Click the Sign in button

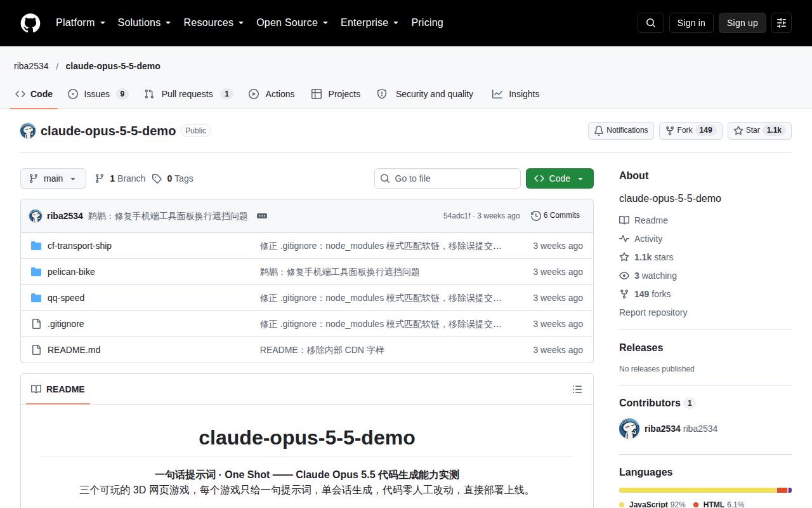tap(691, 23)
